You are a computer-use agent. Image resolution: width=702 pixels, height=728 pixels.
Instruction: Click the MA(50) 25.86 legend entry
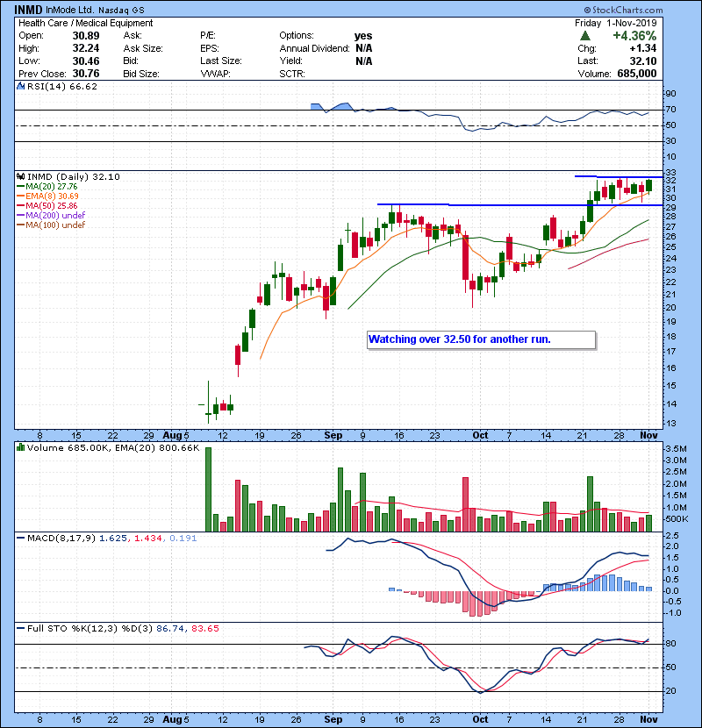[x=47, y=205]
